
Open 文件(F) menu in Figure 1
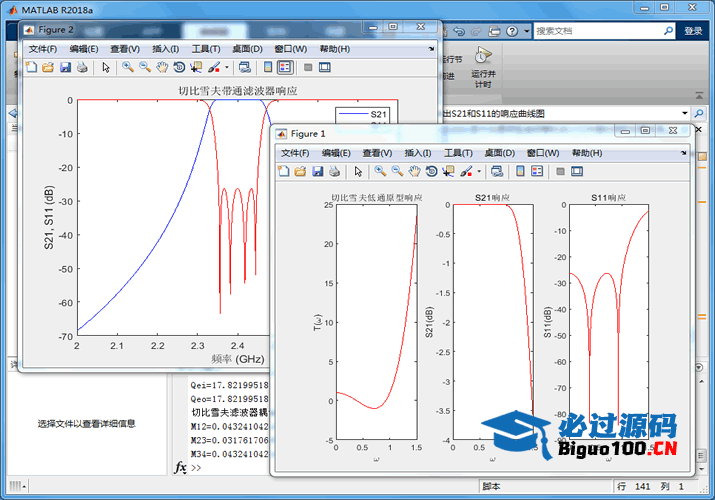(x=295, y=153)
